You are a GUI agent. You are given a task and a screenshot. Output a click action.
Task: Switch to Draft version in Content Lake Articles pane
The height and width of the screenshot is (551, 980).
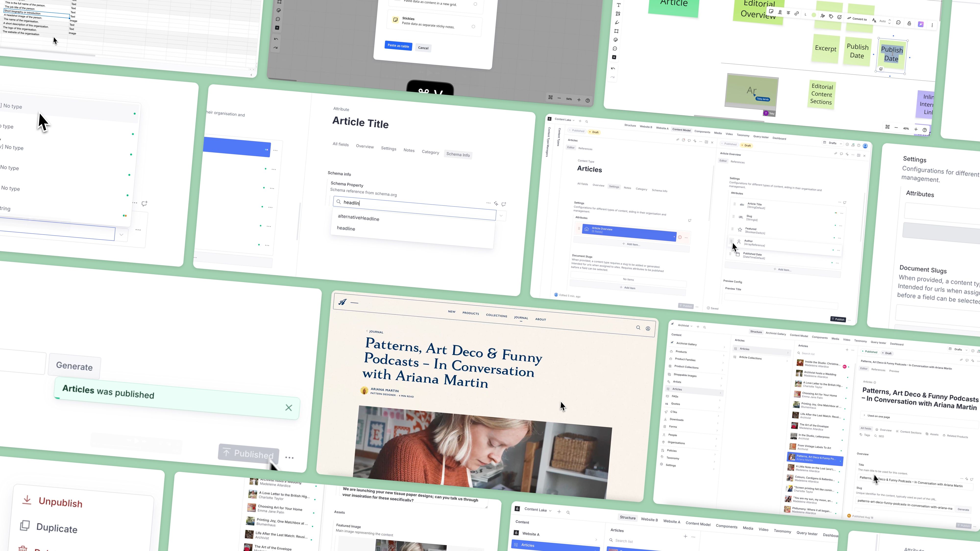pyautogui.click(x=594, y=132)
